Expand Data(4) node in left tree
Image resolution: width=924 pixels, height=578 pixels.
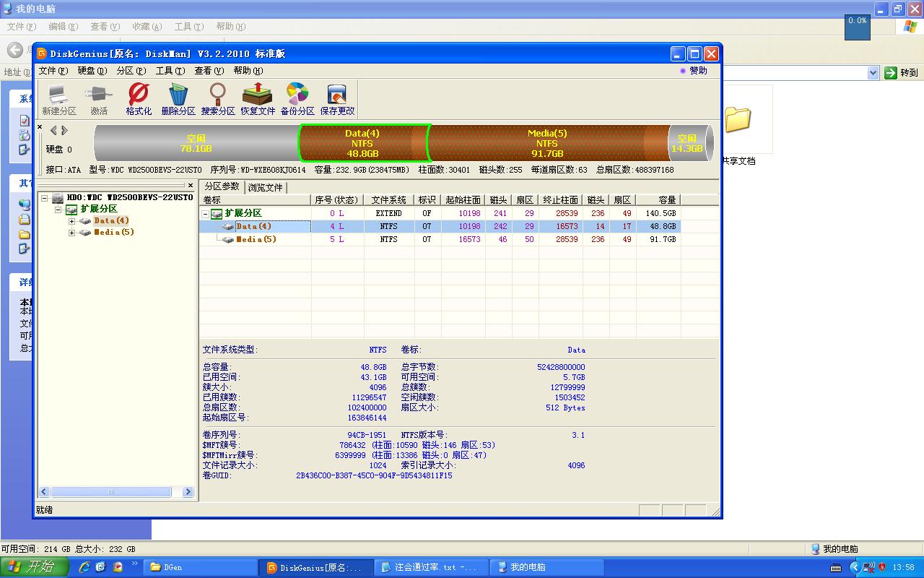tap(71, 221)
